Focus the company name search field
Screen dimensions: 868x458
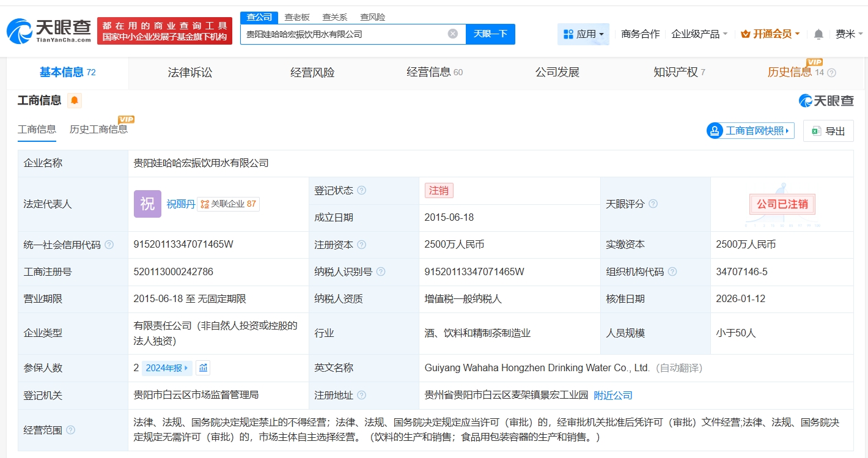(x=342, y=34)
